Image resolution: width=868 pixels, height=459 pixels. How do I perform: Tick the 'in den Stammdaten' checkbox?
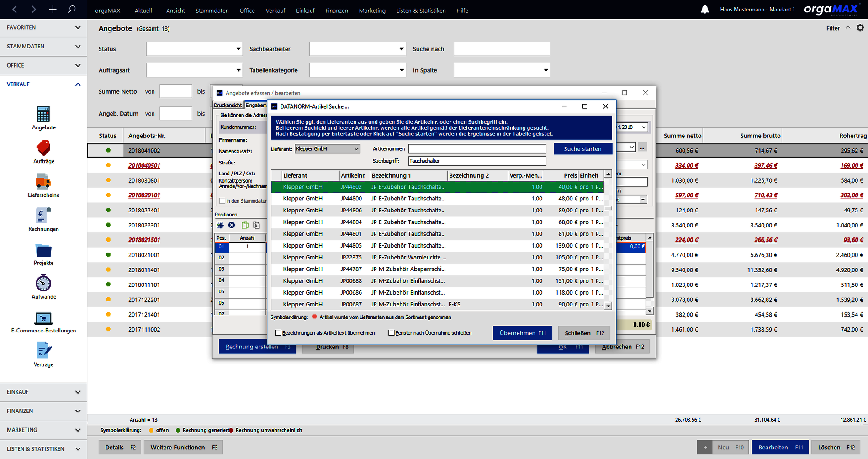point(222,201)
